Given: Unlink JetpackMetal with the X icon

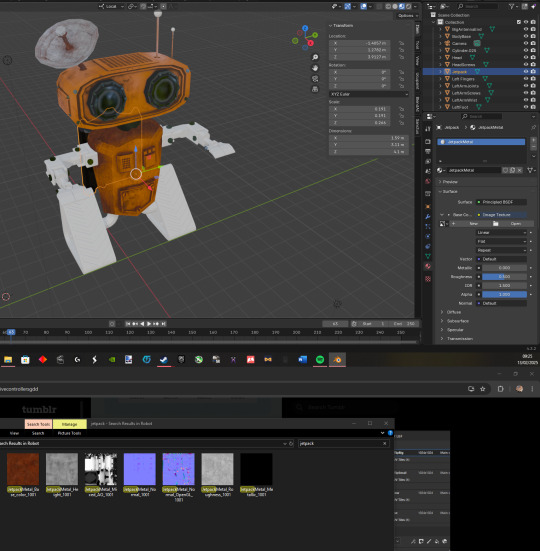Looking at the screenshot, I should point(520,170).
